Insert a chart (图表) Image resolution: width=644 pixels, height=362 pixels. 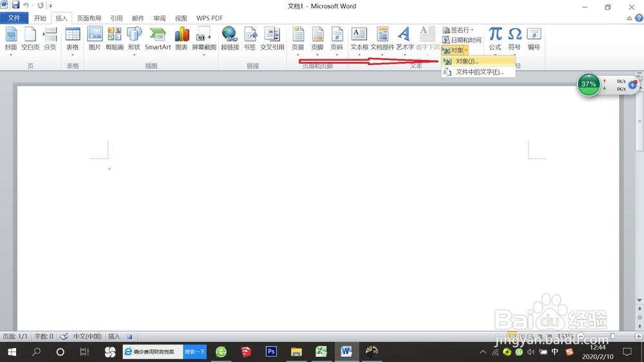coord(182,39)
